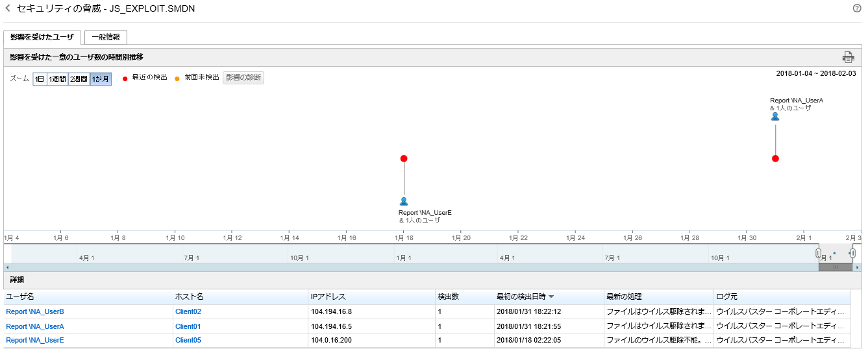Click the left scroll arrow of timeline
This screenshot has width=868, height=351.
tap(7, 267)
